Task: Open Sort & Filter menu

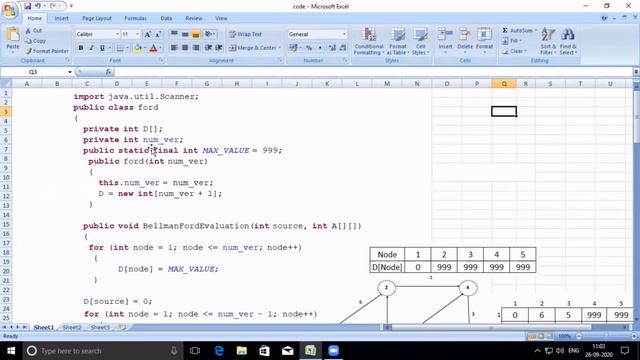Action: tap(548, 41)
